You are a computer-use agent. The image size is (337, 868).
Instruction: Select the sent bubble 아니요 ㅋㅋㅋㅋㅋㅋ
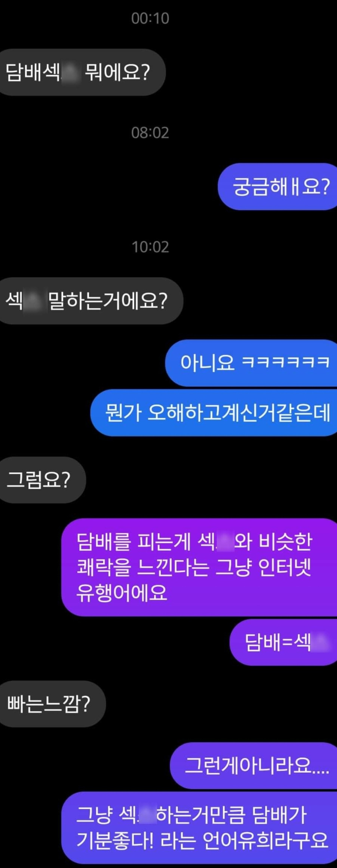click(251, 362)
